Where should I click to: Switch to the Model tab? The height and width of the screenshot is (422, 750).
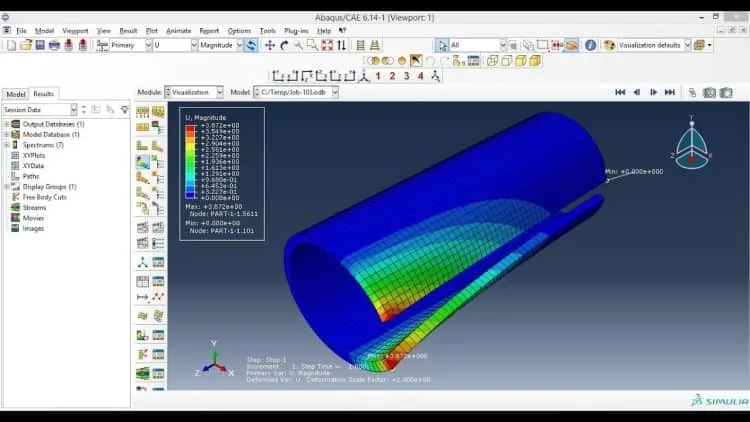[16, 94]
